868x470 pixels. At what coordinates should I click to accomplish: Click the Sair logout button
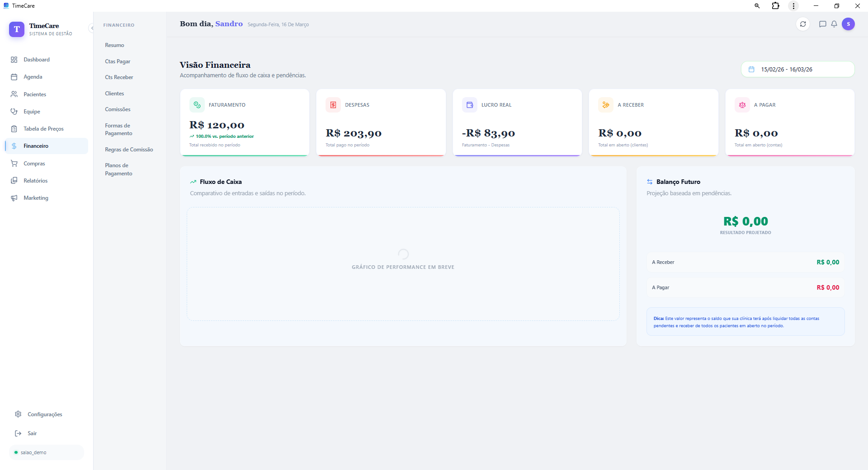click(x=32, y=433)
